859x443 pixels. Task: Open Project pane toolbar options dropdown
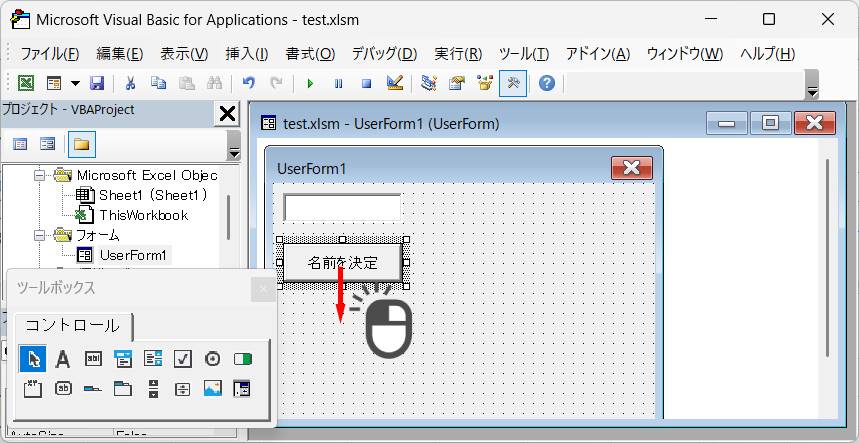coord(234,146)
